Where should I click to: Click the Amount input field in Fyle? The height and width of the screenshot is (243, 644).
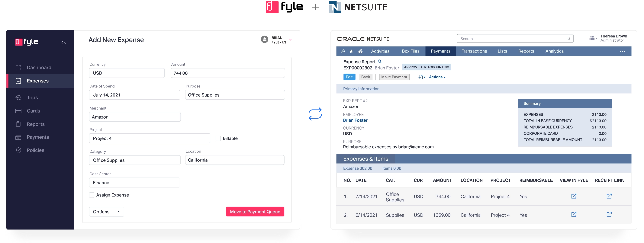point(227,73)
